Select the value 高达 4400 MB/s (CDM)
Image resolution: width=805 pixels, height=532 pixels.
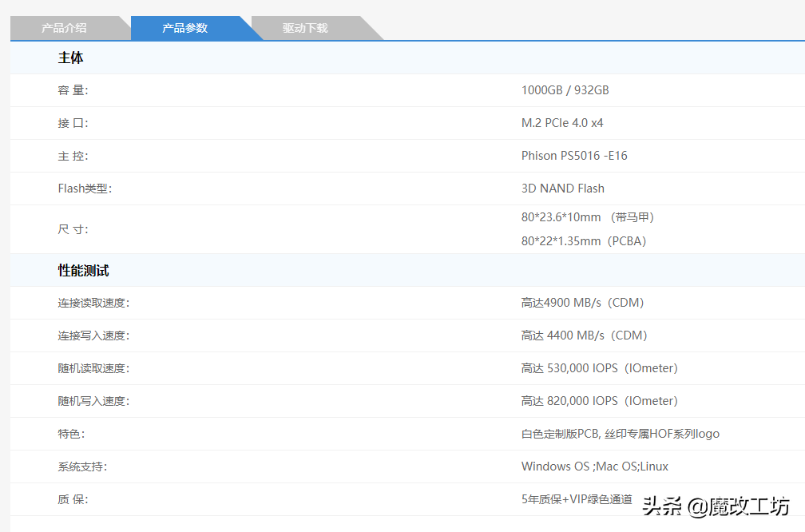[x=585, y=335]
